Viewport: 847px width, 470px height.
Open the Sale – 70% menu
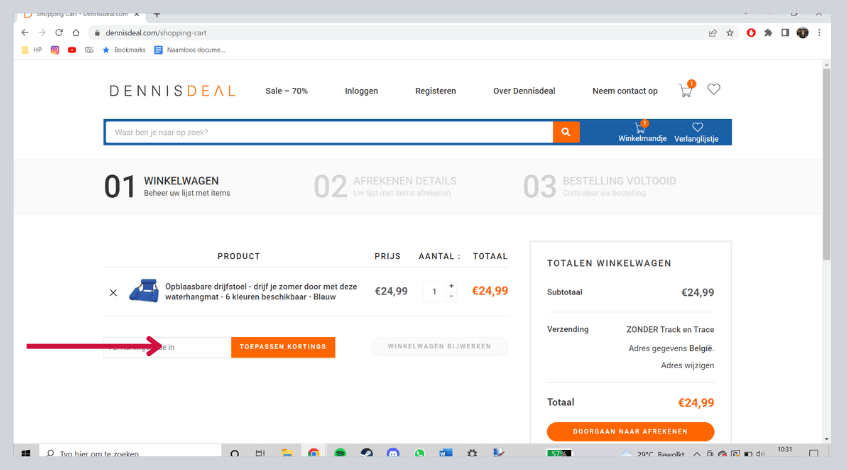pyautogui.click(x=286, y=91)
